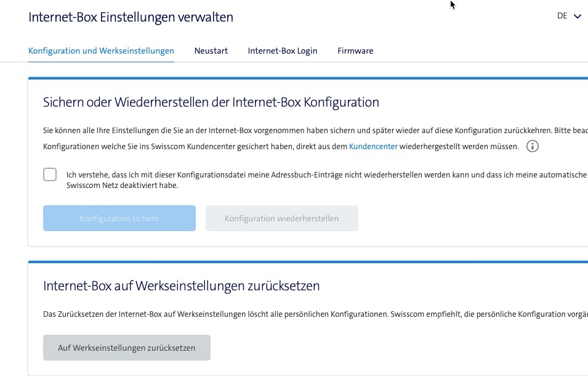This screenshot has height=376, width=588.
Task: Click the circled information icon in the backup section
Action: tap(533, 146)
